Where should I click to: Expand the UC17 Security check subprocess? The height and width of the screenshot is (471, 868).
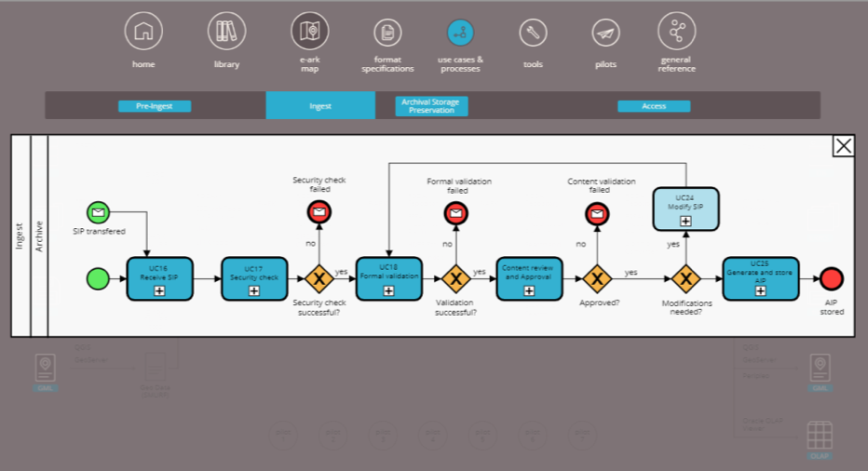coord(254,291)
